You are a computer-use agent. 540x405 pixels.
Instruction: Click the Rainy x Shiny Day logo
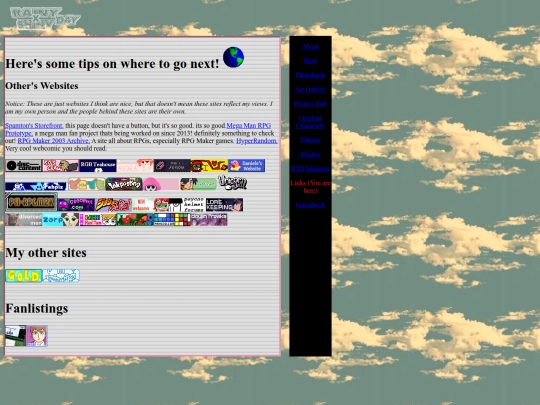(x=45, y=18)
